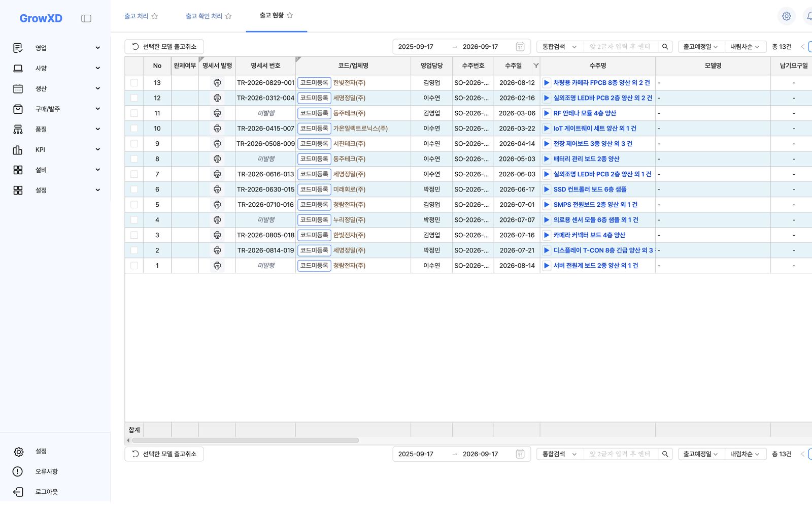The height and width of the screenshot is (508, 812).
Task: Open the top 출고예정일 sort dropdown
Action: pos(700,47)
